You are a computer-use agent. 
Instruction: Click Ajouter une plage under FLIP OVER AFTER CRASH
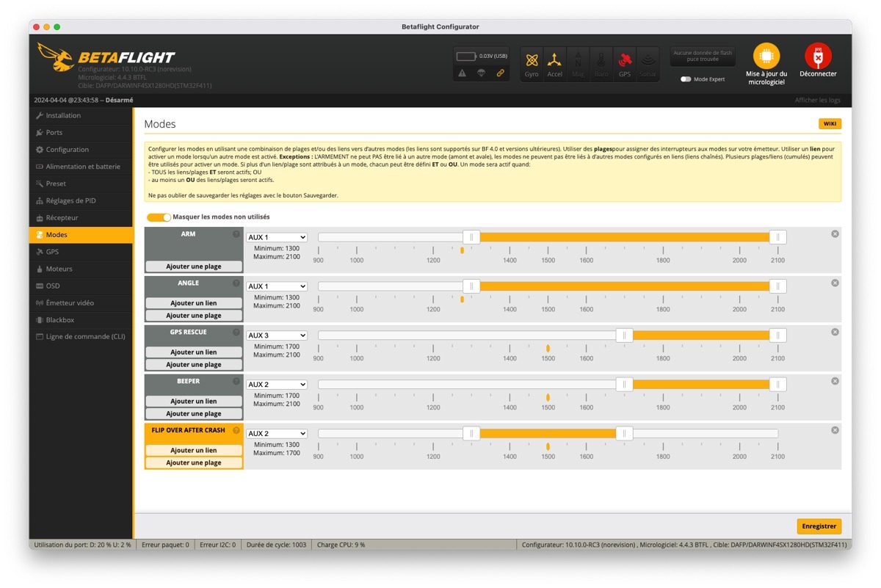point(194,463)
